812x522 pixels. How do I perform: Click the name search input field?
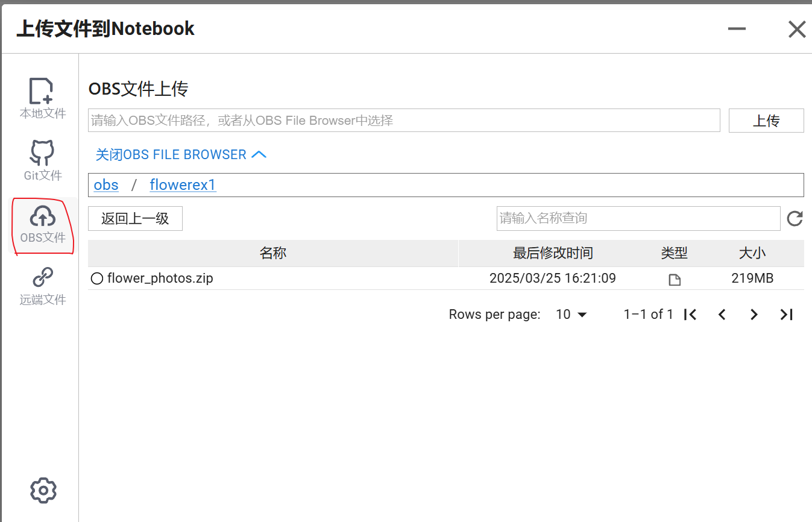click(638, 218)
